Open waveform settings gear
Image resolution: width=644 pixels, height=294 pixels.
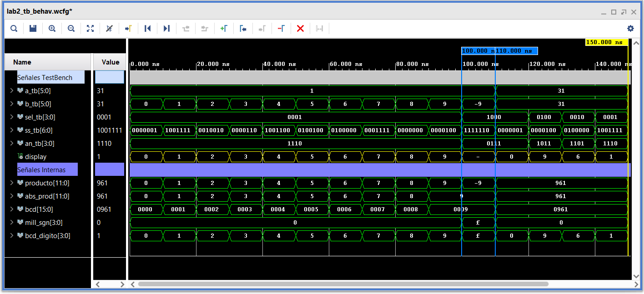coord(630,29)
